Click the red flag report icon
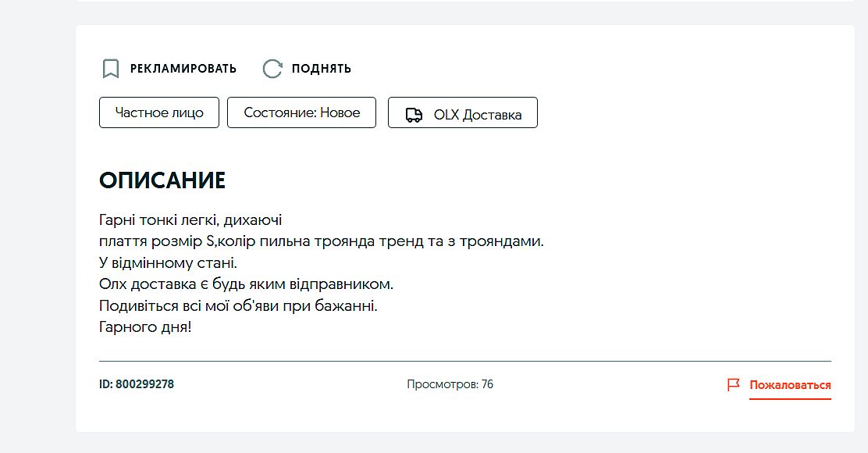Image resolution: width=868 pixels, height=453 pixels. pos(733,385)
